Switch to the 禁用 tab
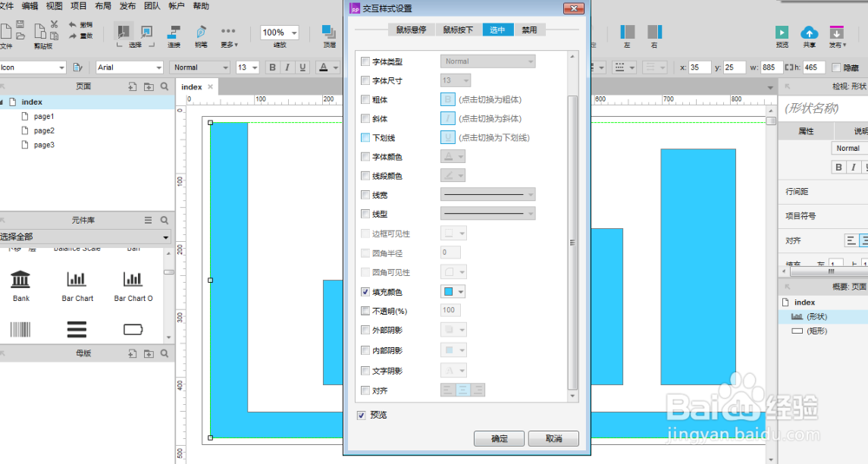 tap(529, 29)
